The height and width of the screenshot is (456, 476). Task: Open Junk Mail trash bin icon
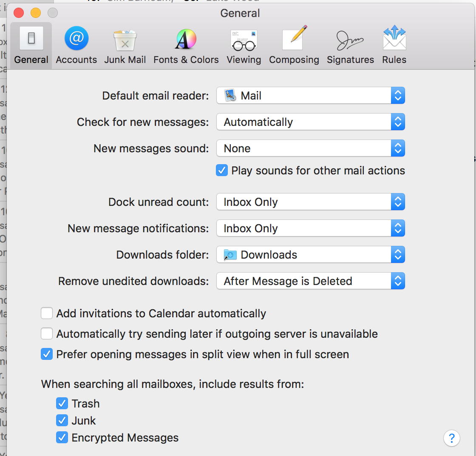125,40
